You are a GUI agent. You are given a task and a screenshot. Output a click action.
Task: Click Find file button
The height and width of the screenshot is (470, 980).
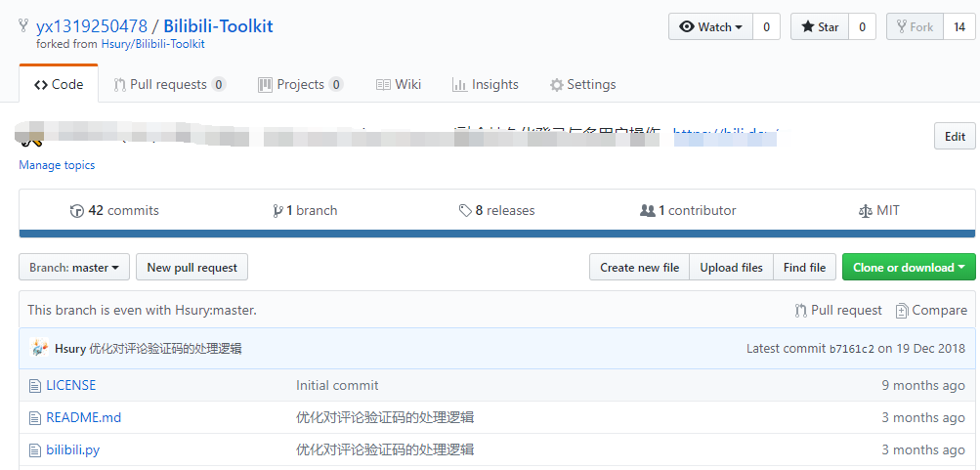pyautogui.click(x=804, y=268)
